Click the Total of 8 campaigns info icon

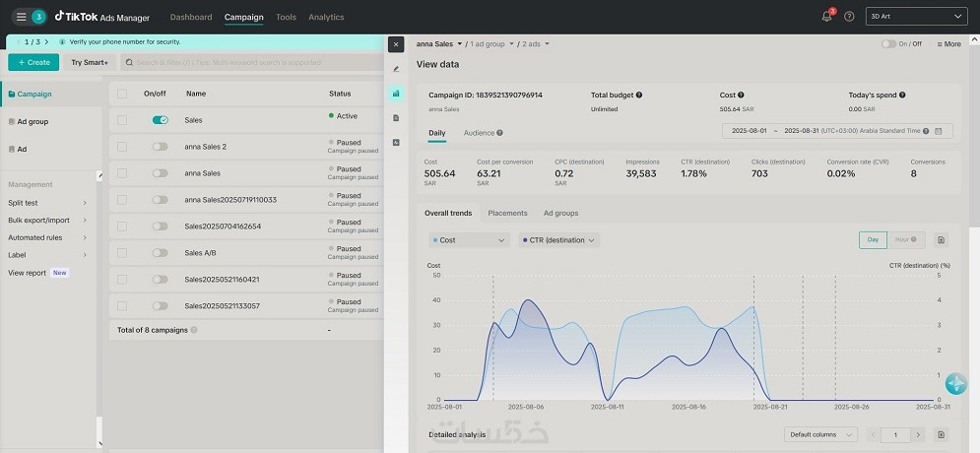pos(194,330)
